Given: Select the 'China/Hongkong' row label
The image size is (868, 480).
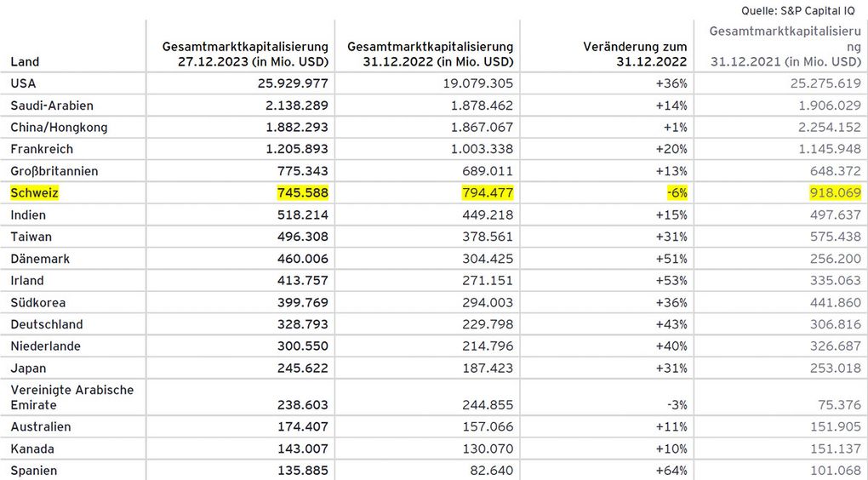Looking at the screenshot, I should [x=59, y=128].
